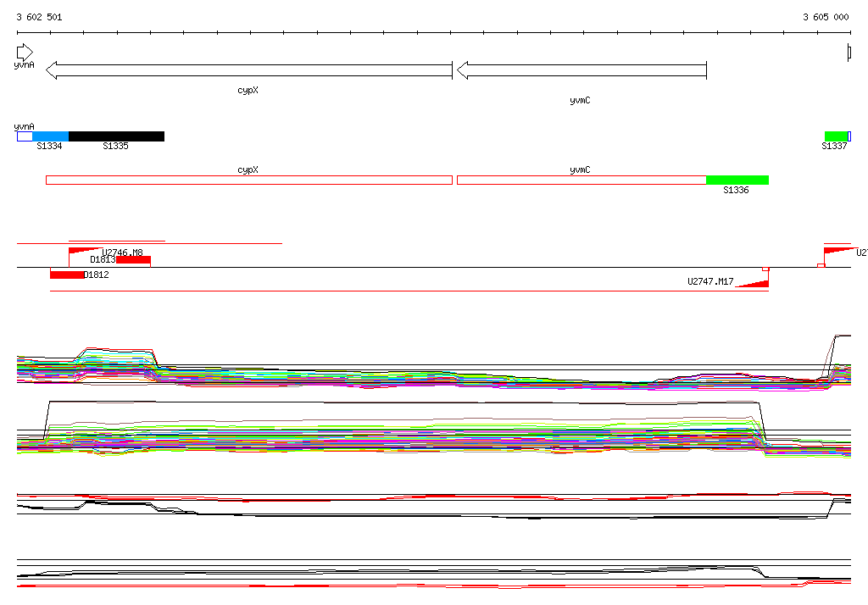This screenshot has height=605, width=868.
Task: Select the cypX gene arrow in top track
Action: tap(249, 70)
